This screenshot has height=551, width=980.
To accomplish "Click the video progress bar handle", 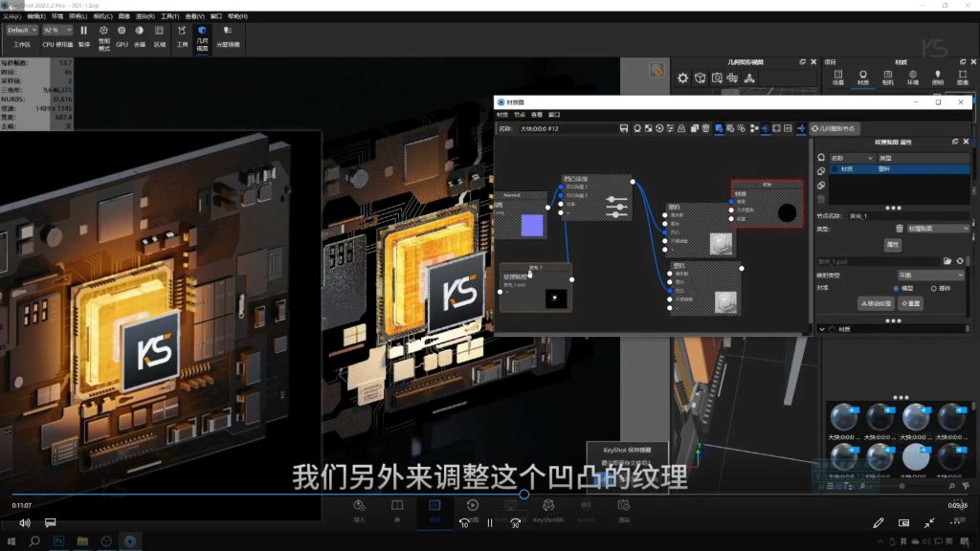I will pyautogui.click(x=523, y=495).
